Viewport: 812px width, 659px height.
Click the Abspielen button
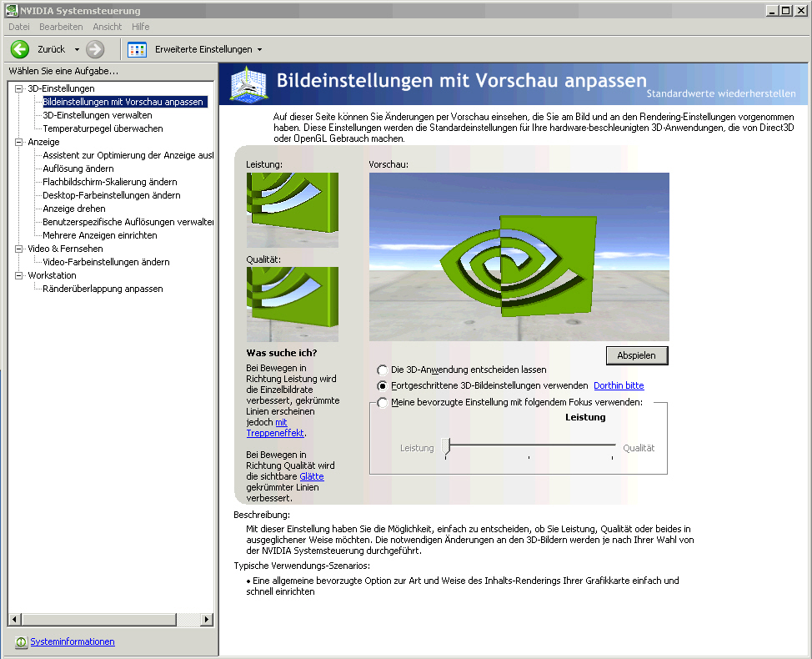(637, 355)
